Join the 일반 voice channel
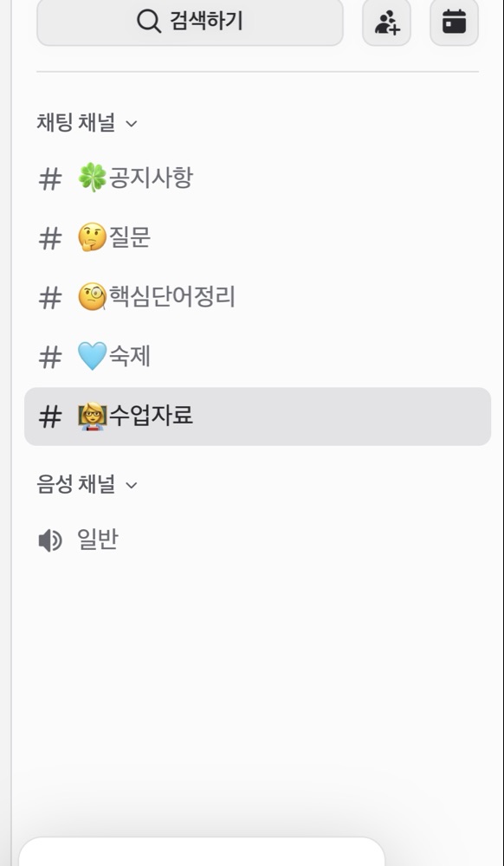This screenshot has width=504, height=866. click(257, 540)
